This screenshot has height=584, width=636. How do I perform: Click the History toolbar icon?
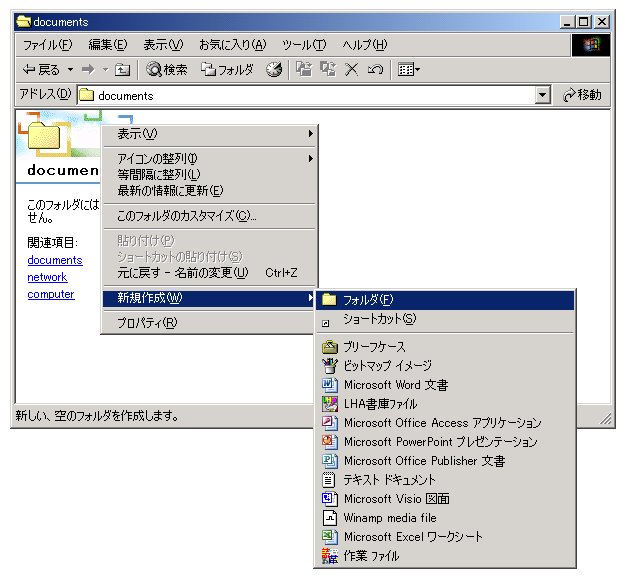[x=274, y=69]
